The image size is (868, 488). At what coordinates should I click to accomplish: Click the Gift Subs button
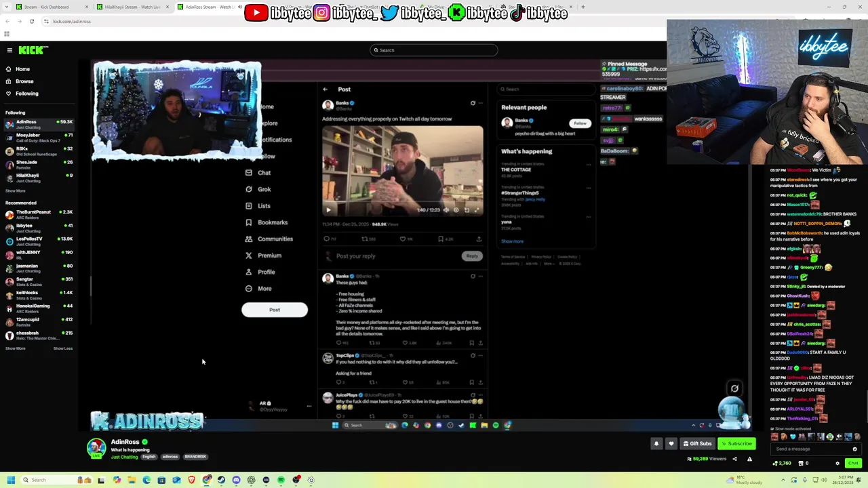(x=698, y=444)
